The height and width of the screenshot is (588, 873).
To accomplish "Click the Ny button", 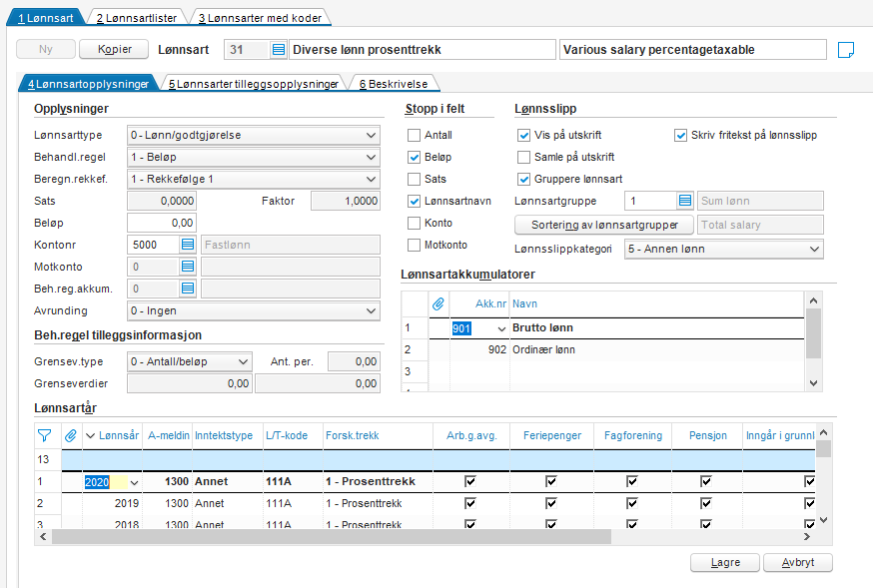I will pos(46,49).
